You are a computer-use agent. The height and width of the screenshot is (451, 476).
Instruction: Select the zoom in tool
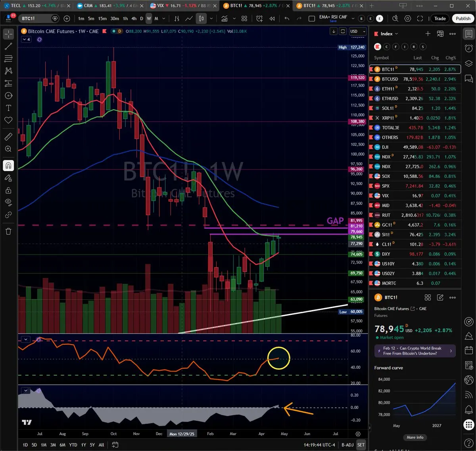[8, 149]
